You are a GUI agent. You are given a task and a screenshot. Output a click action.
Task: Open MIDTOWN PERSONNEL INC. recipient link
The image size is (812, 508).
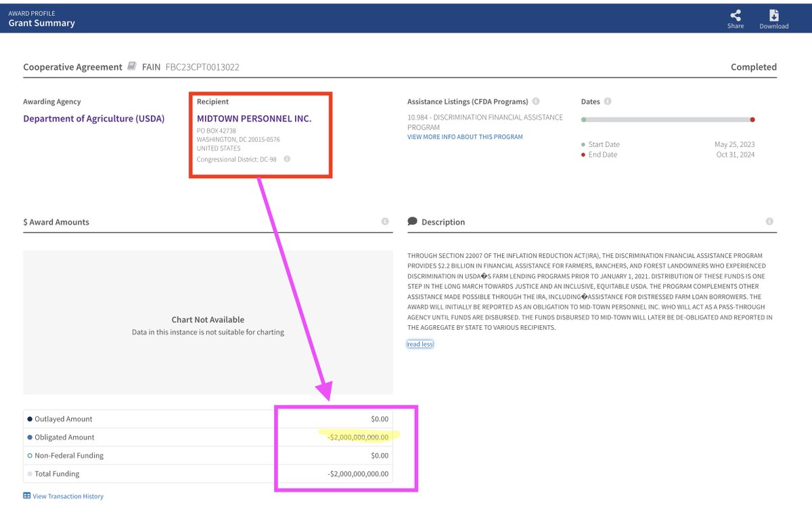(x=254, y=119)
